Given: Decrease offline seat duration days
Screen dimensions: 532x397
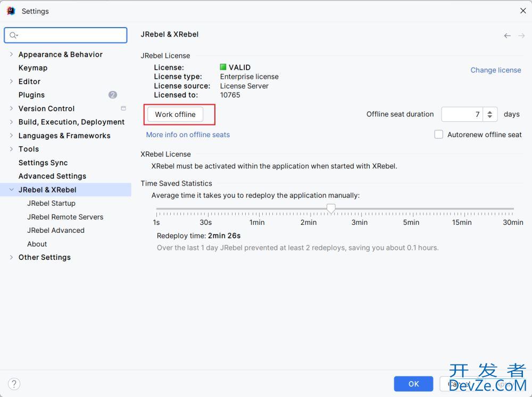Looking at the screenshot, I should 489,116.
